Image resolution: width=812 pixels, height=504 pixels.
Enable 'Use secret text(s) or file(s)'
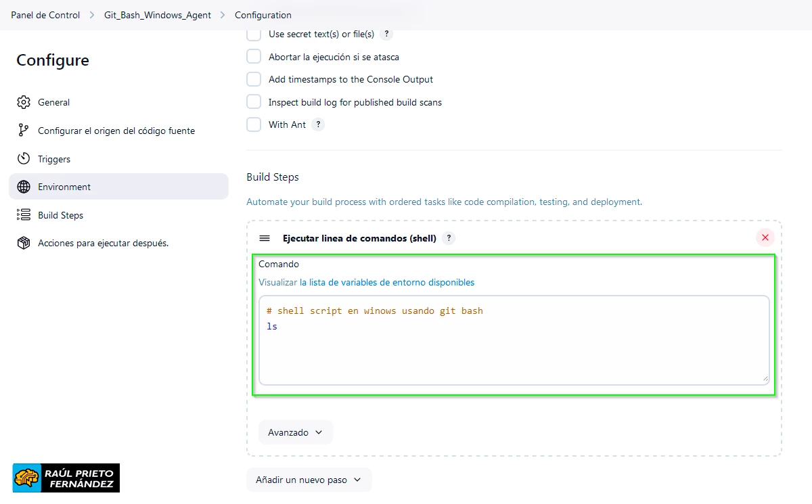[x=253, y=34]
